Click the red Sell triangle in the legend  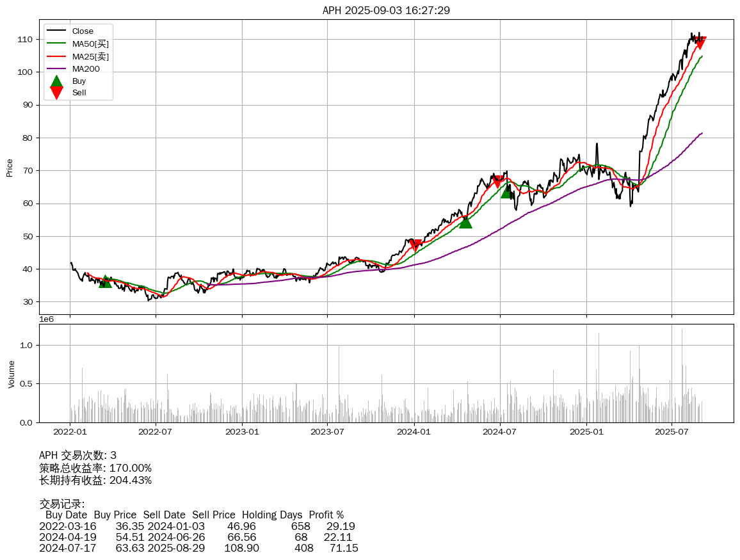pos(56,93)
